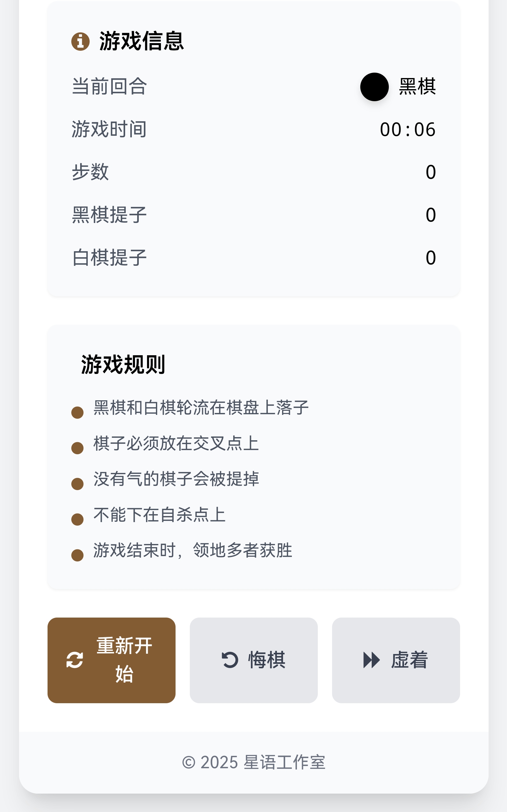The width and height of the screenshot is (507, 812).
Task: Click the © 2025 星语工作室 footer text
Action: pyautogui.click(x=253, y=762)
